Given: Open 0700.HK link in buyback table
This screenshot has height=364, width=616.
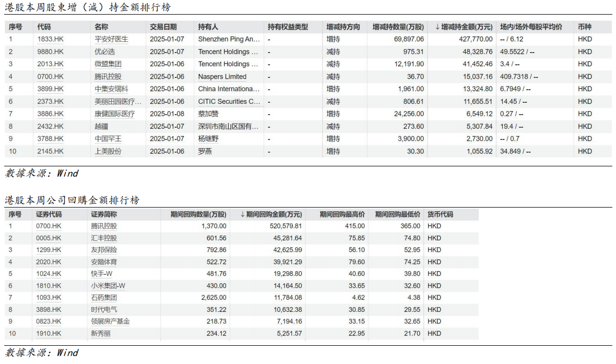Looking at the screenshot, I should [49, 226].
